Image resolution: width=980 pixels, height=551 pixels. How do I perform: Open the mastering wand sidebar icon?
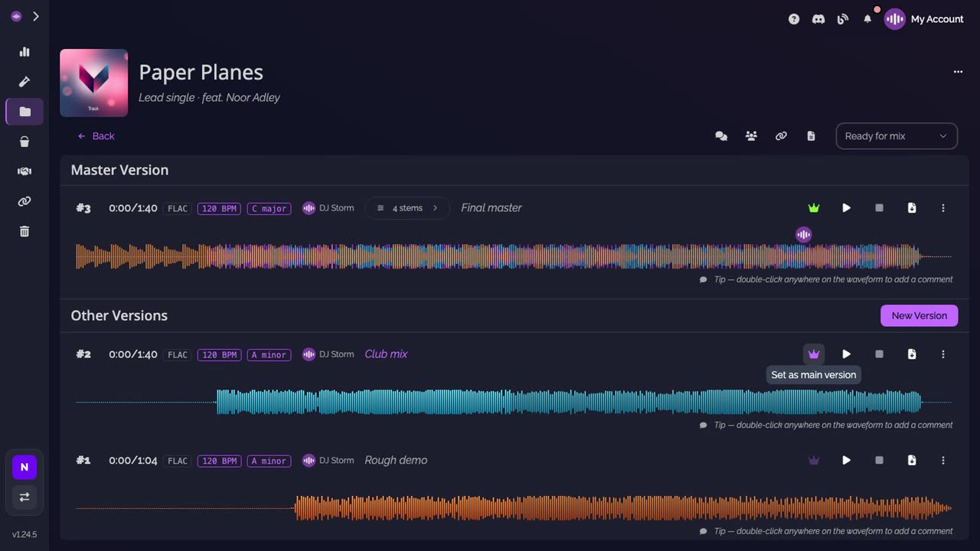[24, 82]
